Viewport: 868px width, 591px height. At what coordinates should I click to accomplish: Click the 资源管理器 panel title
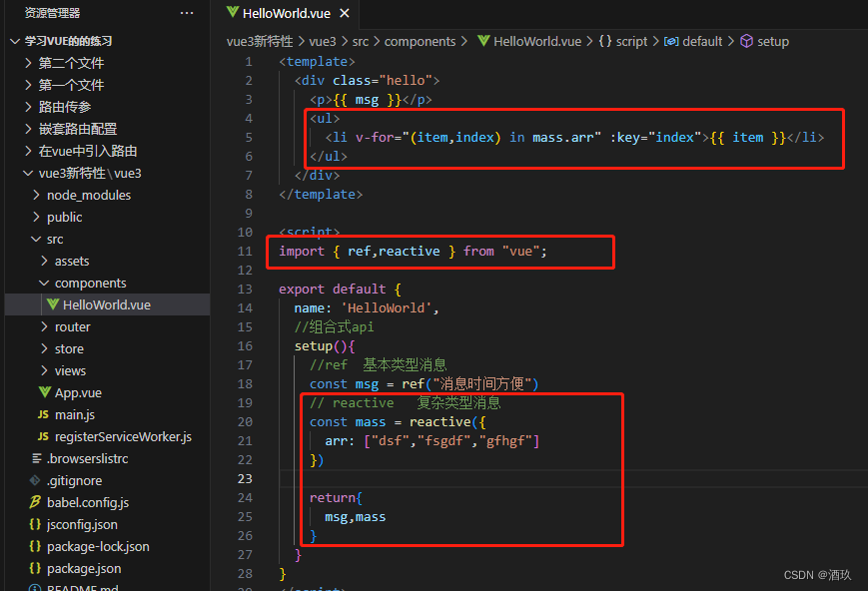pos(52,13)
